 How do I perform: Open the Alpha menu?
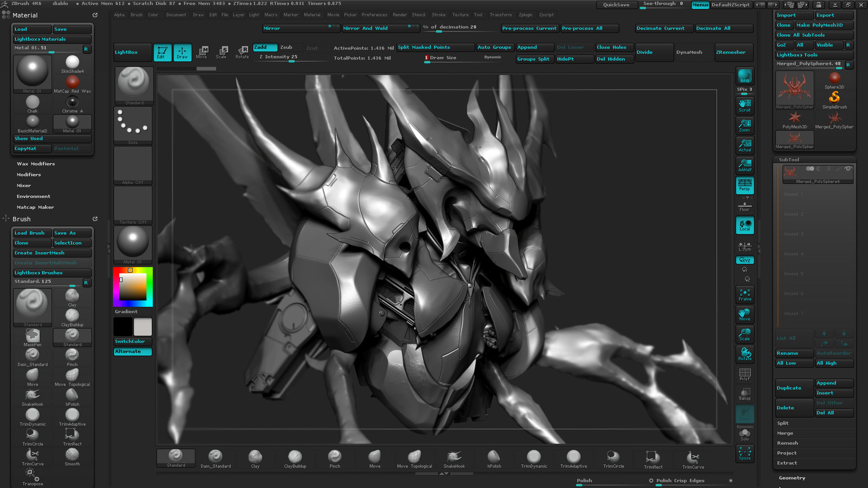119,15
